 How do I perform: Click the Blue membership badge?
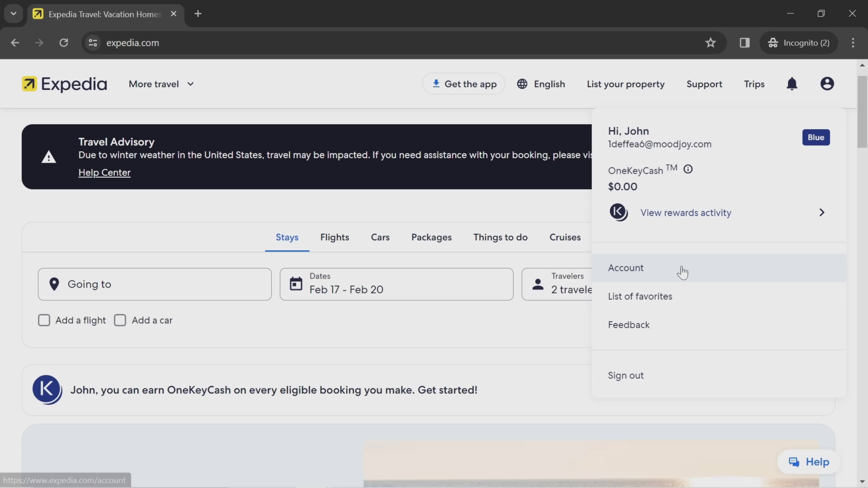(x=816, y=137)
